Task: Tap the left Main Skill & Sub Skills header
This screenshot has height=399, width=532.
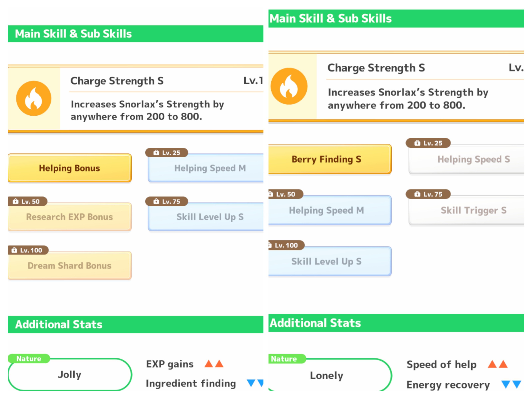Action: click(136, 34)
